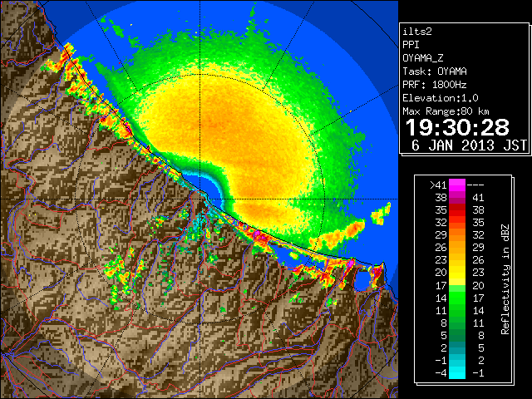Click the 'ilts2' label in the info box

(x=417, y=32)
